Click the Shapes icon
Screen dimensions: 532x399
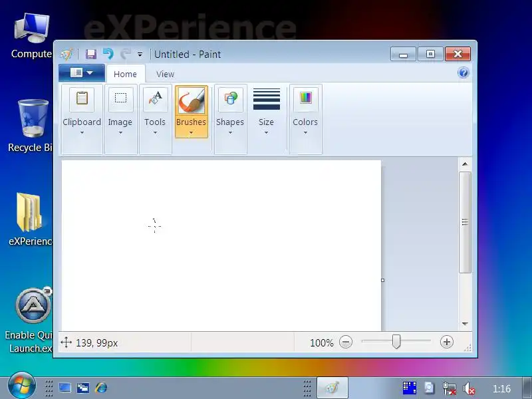(x=230, y=98)
